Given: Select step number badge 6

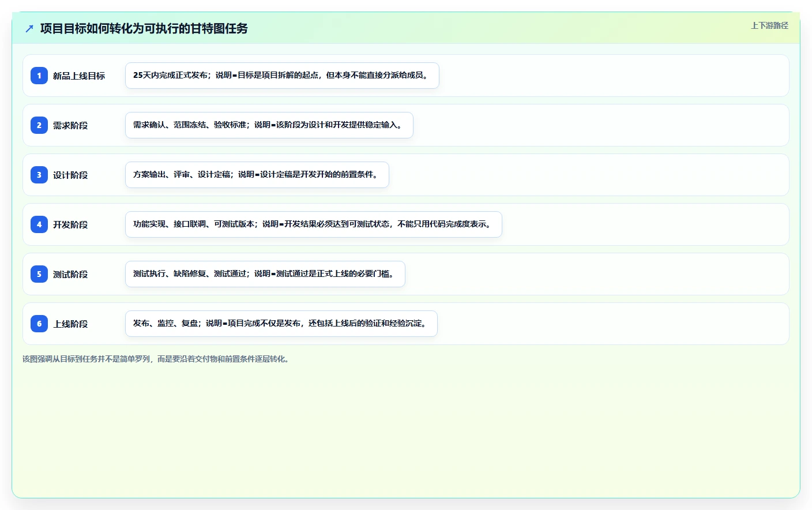Looking at the screenshot, I should coord(39,324).
